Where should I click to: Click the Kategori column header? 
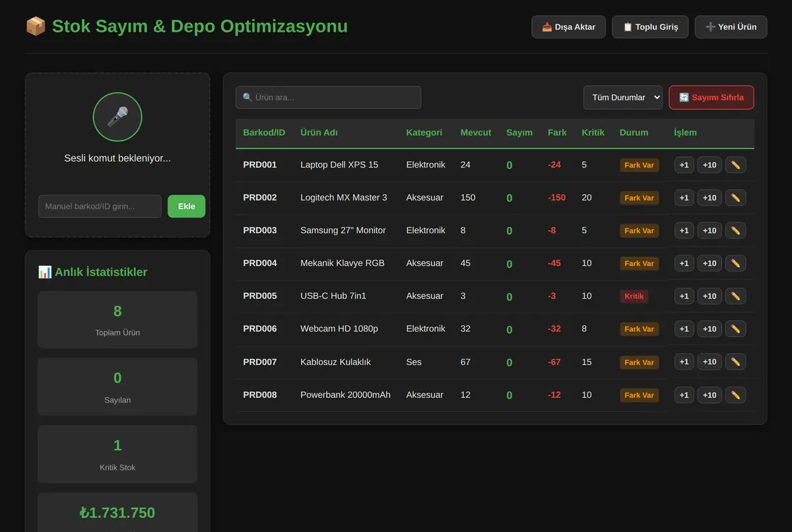click(424, 133)
